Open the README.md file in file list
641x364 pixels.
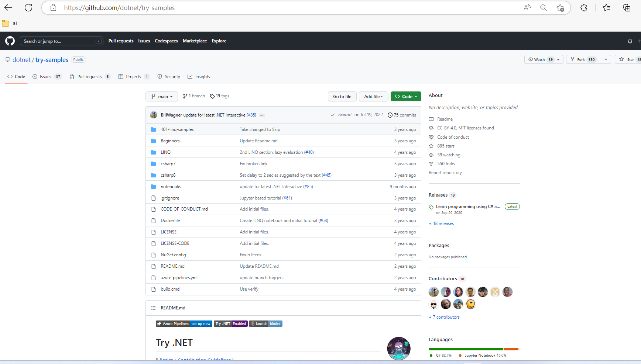click(x=172, y=266)
